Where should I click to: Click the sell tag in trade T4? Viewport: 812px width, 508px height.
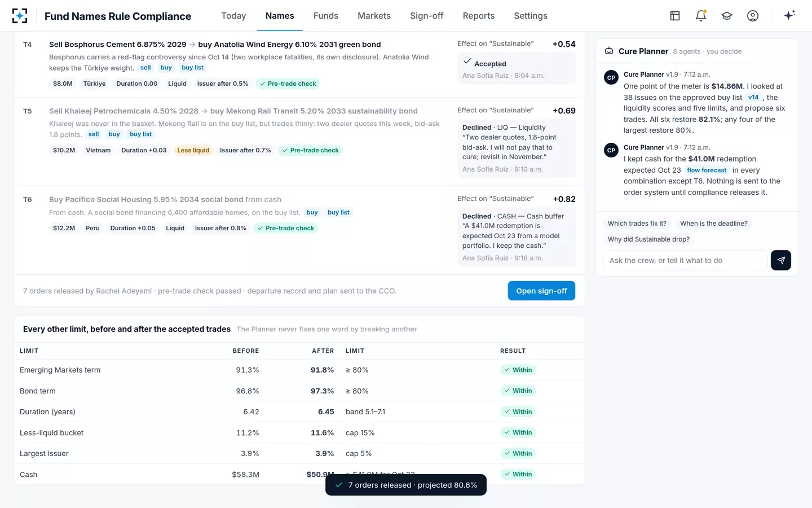145,68
